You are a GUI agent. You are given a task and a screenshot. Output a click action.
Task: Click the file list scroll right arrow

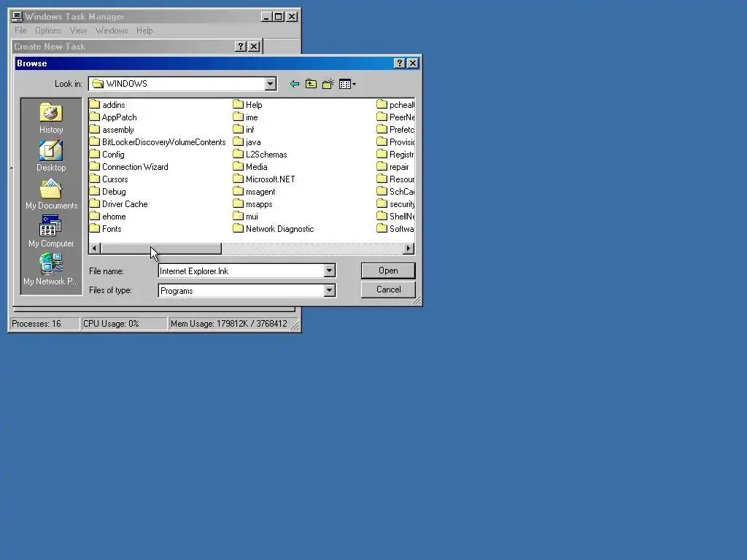tap(409, 248)
